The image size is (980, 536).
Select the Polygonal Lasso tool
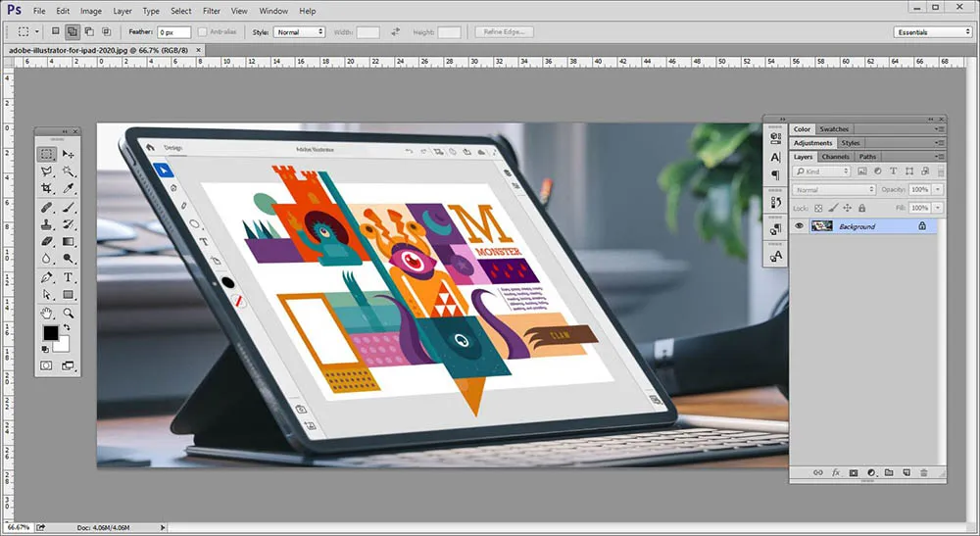[46, 171]
